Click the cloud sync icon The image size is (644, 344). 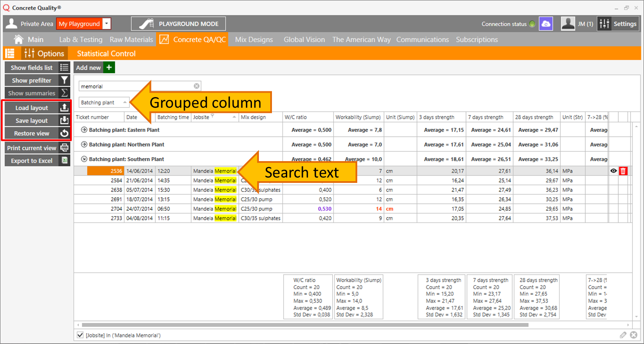(546, 24)
